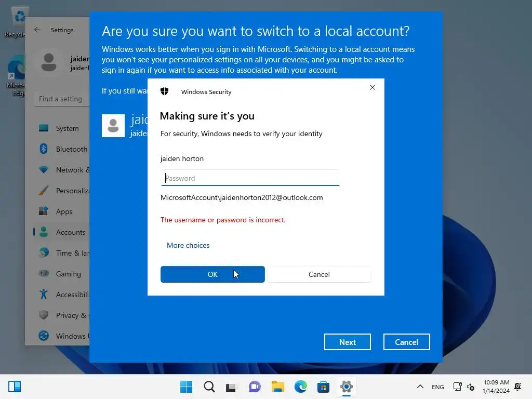
Task: Open the Chat app on taskbar
Action: [x=255, y=387]
